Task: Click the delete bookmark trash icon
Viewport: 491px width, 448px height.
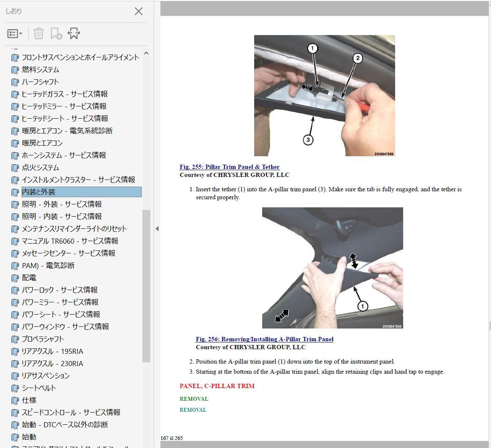Action: click(38, 33)
